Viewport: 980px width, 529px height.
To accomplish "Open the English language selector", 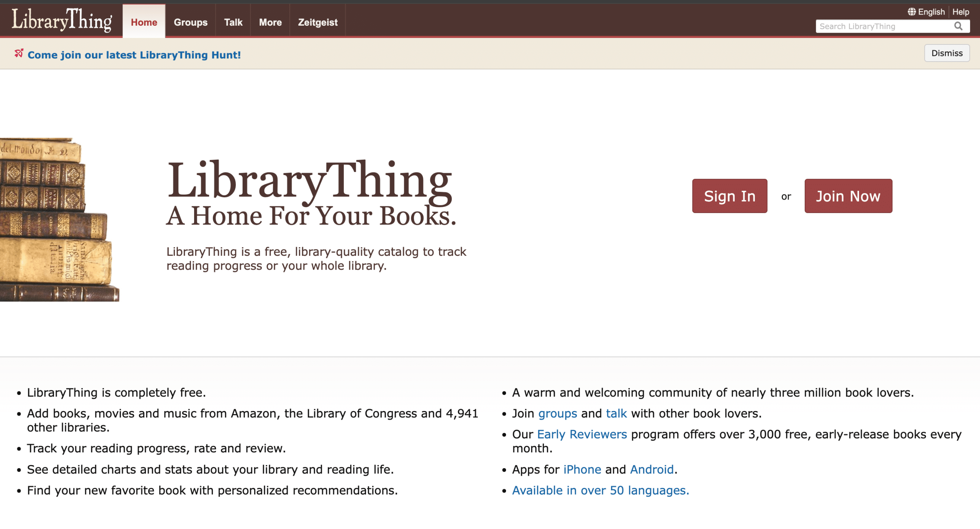I will click(x=931, y=11).
